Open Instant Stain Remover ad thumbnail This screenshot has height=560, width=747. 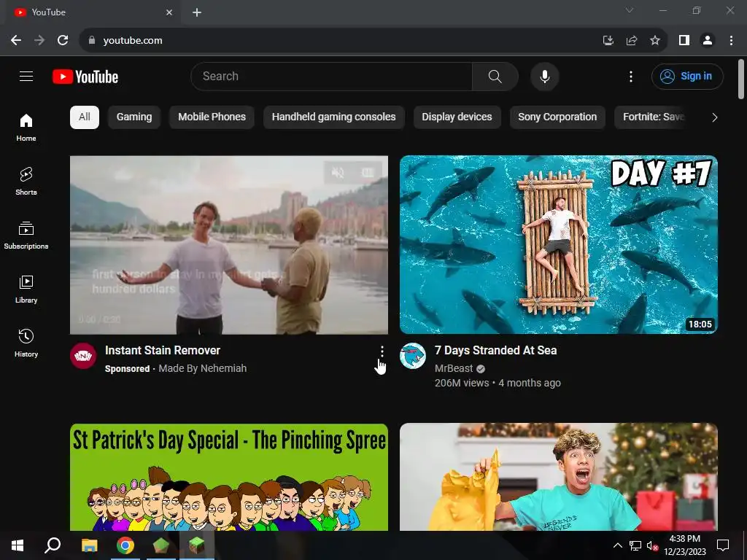pos(228,245)
